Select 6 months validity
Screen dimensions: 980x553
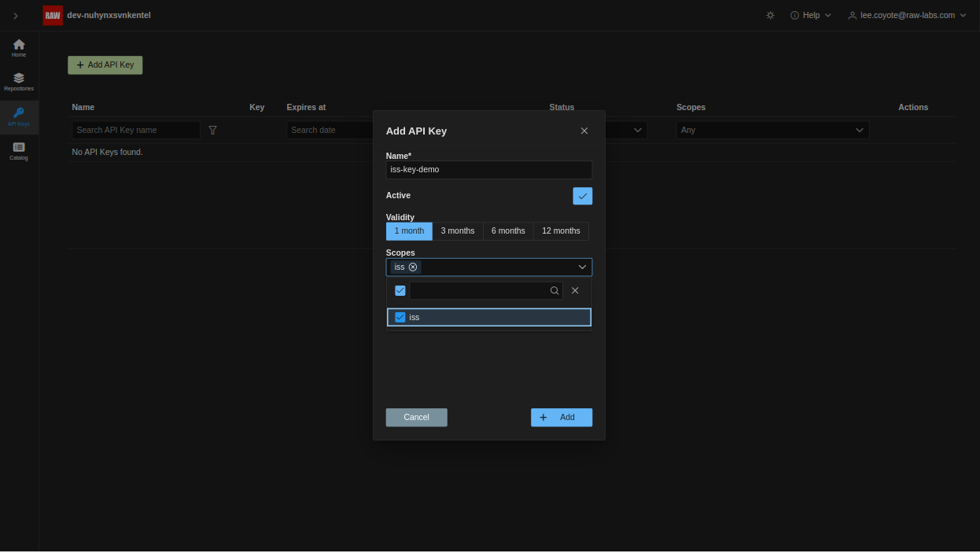[508, 231]
